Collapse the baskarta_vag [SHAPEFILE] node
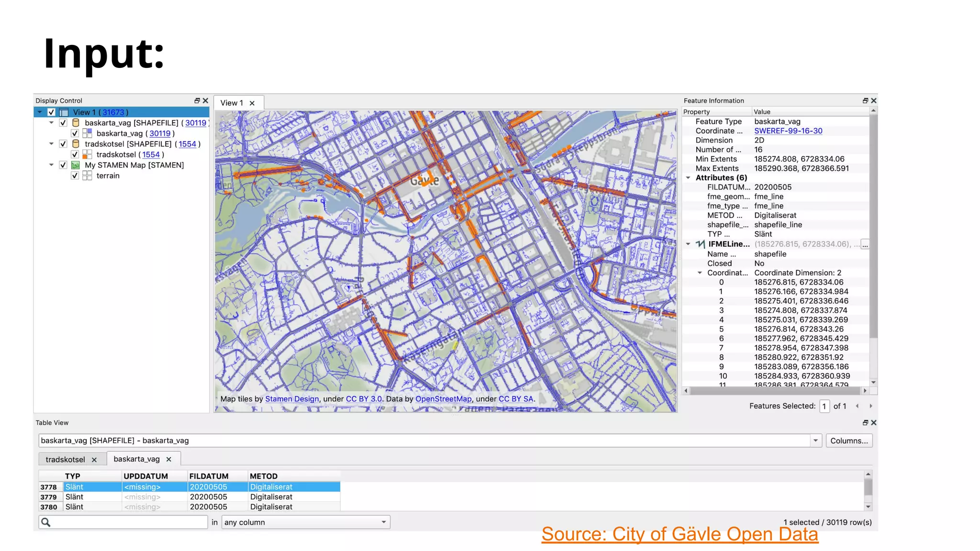 click(x=51, y=123)
